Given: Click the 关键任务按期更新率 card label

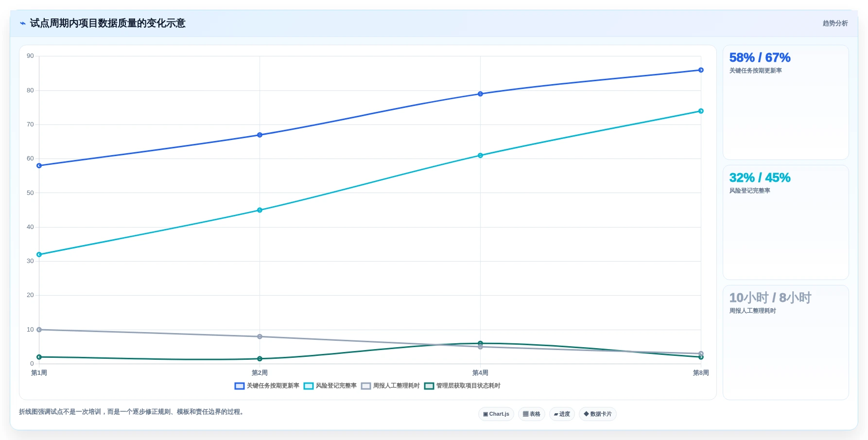Looking at the screenshot, I should (755, 71).
